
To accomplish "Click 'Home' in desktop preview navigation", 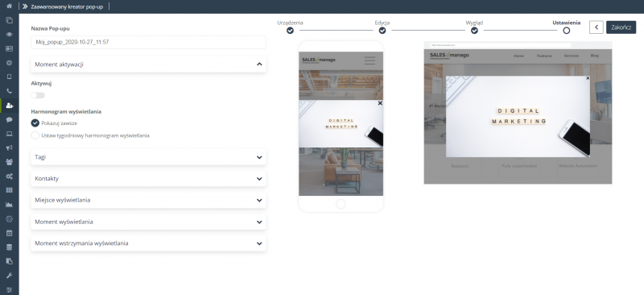I will pos(518,56).
